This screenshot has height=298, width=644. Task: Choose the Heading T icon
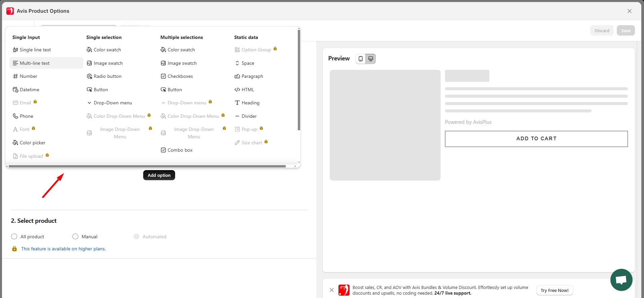[x=237, y=103]
